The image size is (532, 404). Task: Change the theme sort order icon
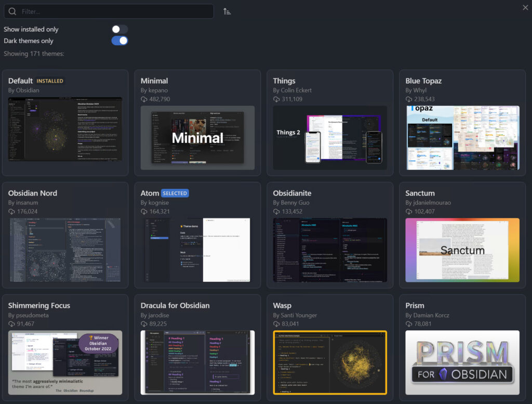pyautogui.click(x=227, y=11)
